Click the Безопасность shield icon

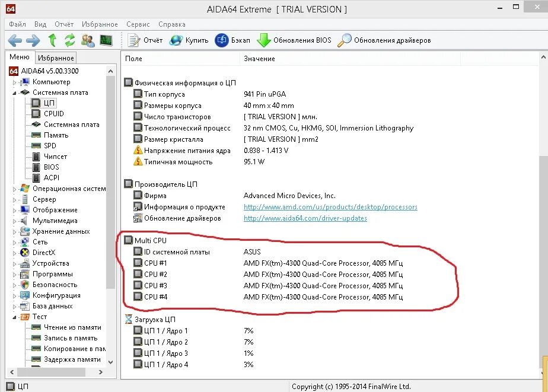coord(25,285)
